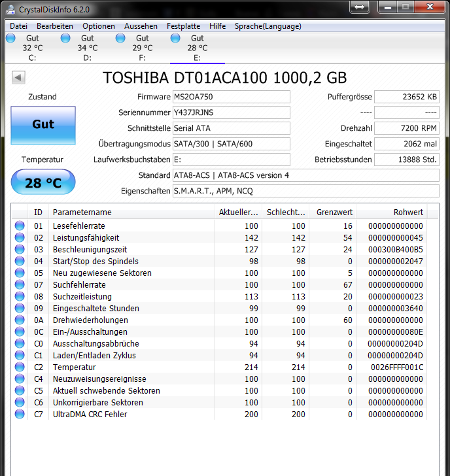Sort by Aktueller column header
Screen dimensions: 450x476
[238, 212]
